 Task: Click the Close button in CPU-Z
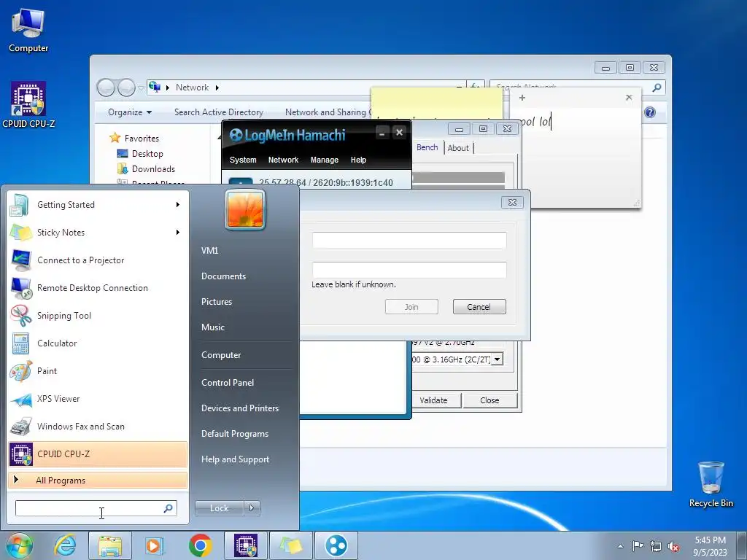point(489,400)
